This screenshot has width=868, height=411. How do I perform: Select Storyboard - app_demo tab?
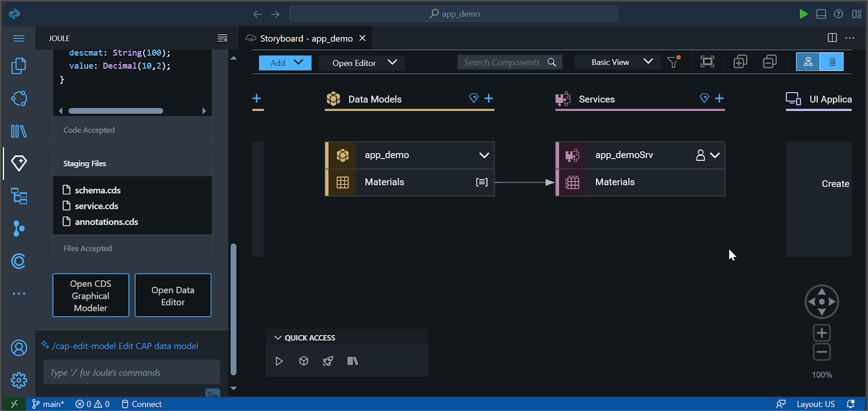pos(307,38)
